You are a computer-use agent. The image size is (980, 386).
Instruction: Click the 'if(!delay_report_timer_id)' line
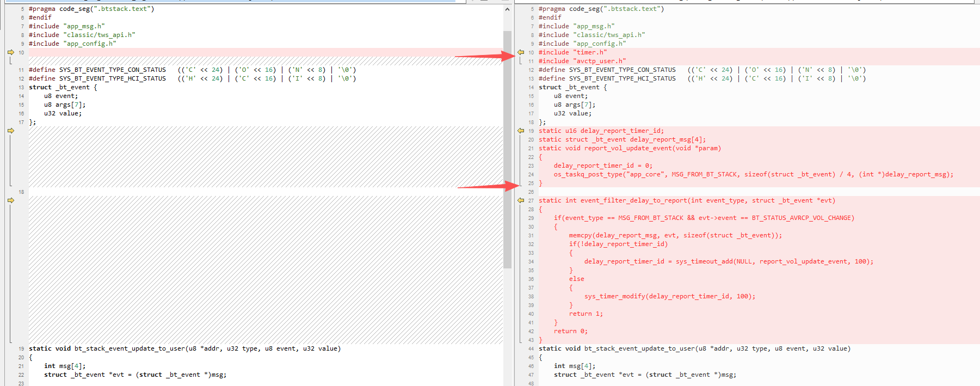point(618,244)
